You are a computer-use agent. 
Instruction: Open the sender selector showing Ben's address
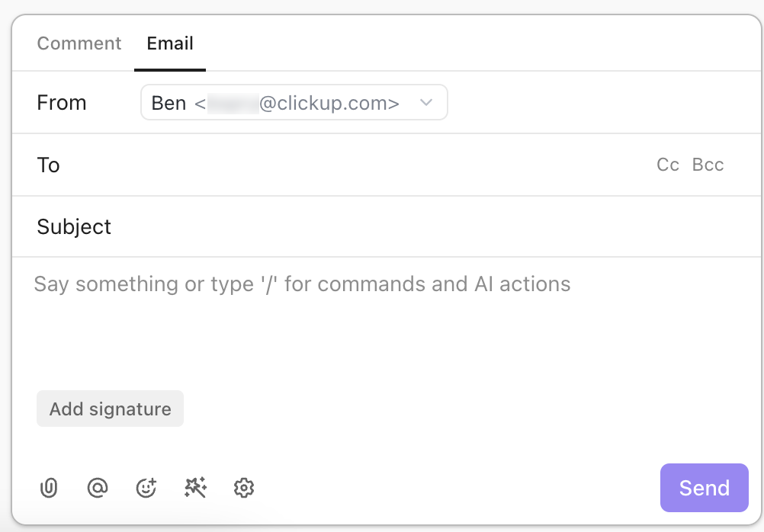294,102
